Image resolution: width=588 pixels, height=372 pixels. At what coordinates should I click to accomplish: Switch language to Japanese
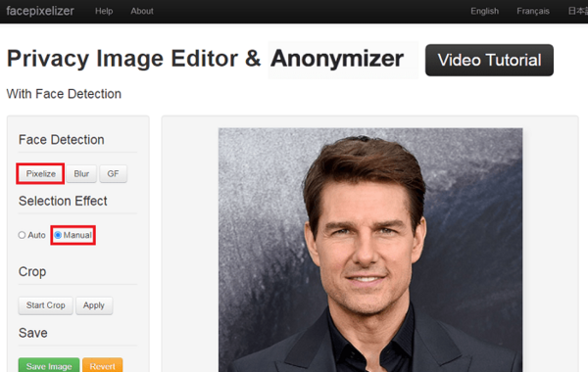coord(578,11)
